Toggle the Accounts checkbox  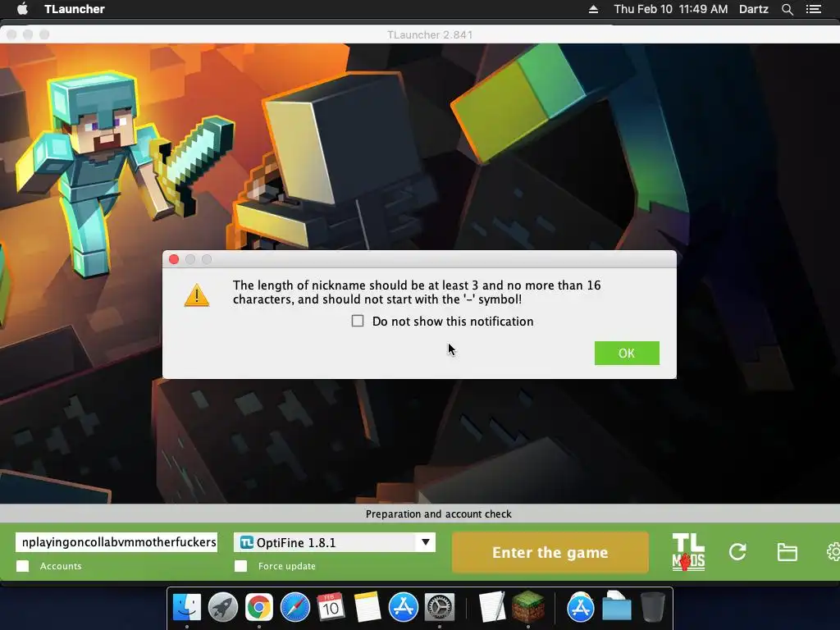point(22,566)
